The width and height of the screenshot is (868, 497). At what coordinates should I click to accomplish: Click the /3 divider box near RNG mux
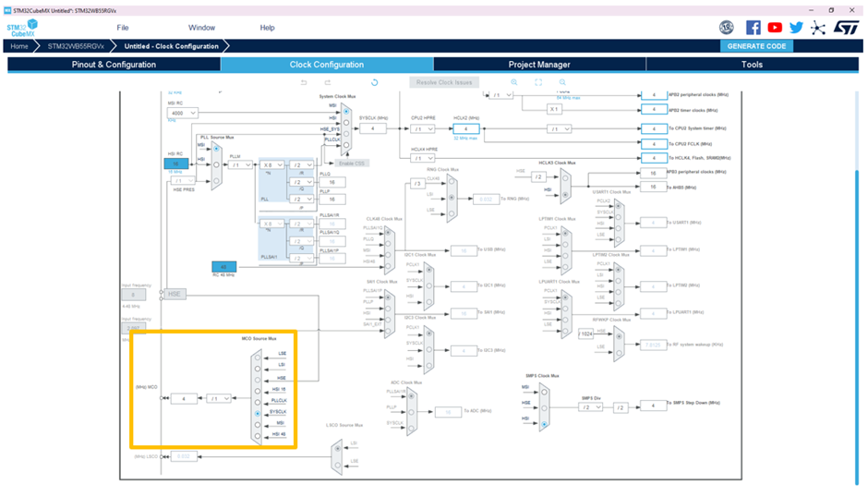point(417,183)
